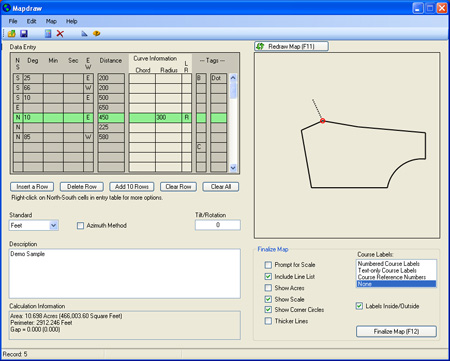Click the distance cell containing 450
Viewport: 450px width, 361px height.
click(111, 117)
